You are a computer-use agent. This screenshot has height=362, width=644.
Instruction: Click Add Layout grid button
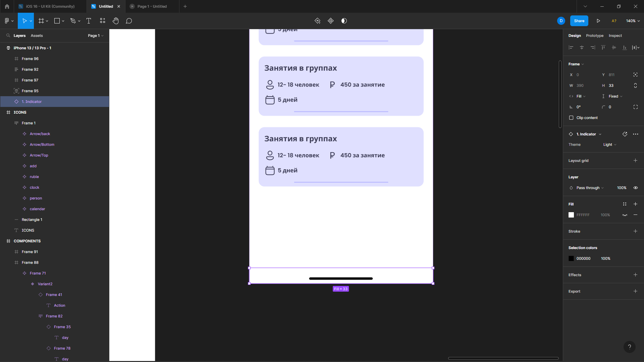(636, 161)
